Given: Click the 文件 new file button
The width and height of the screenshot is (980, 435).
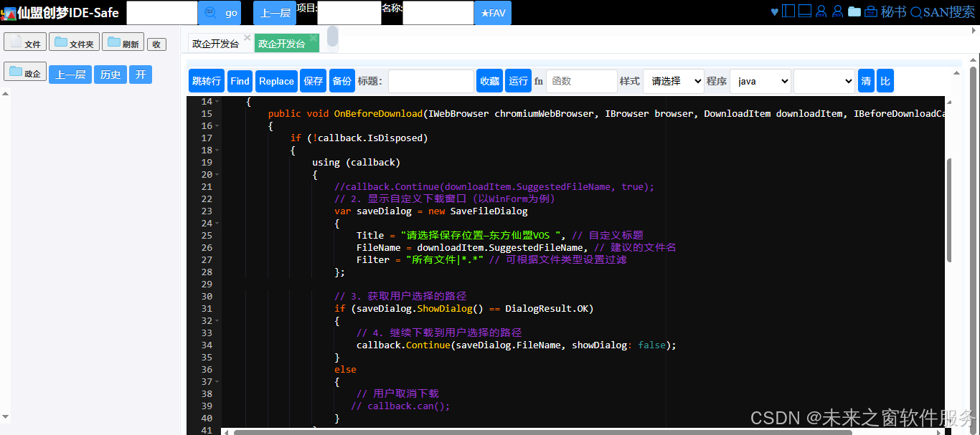Looking at the screenshot, I should 25,42.
